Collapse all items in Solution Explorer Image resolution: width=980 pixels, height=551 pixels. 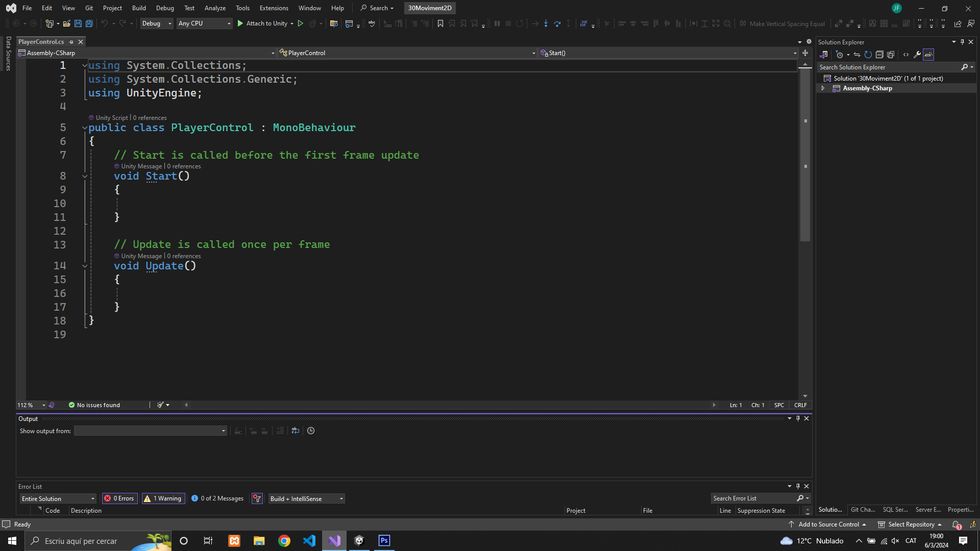(879, 55)
